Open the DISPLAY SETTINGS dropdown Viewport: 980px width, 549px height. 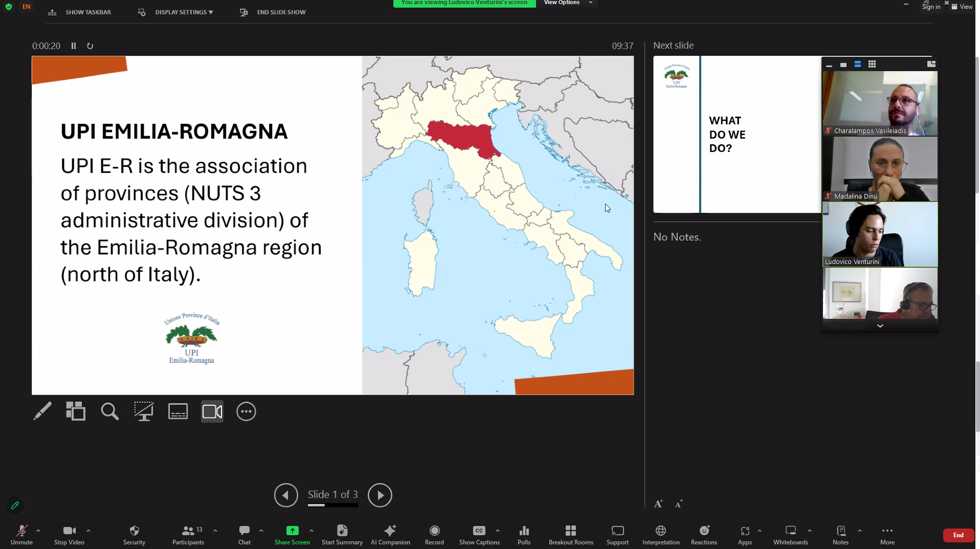(176, 12)
